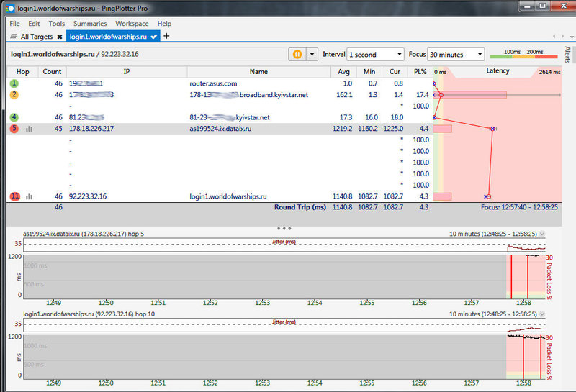Click as199524.ix.dataix.ru hop 5 graph title
The width and height of the screenshot is (576, 392).
tap(84, 234)
